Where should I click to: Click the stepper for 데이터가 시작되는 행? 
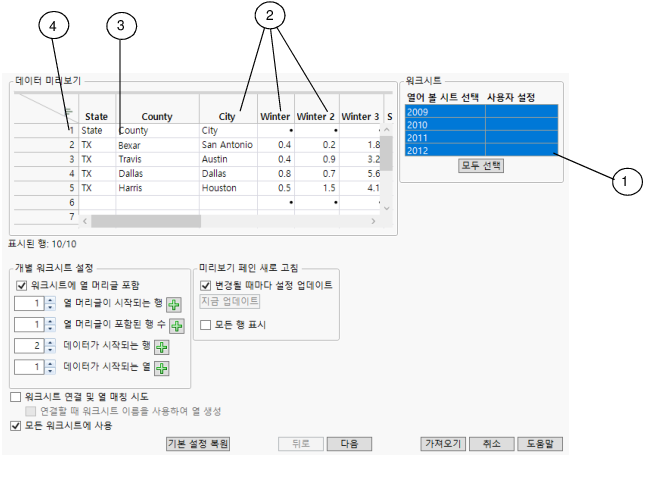tap(50, 346)
